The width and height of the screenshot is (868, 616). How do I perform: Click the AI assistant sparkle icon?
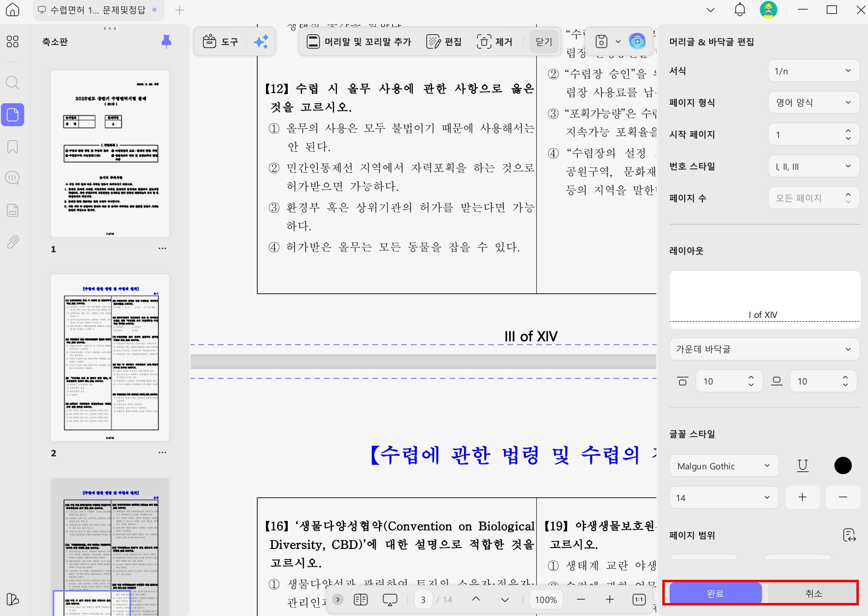(262, 41)
